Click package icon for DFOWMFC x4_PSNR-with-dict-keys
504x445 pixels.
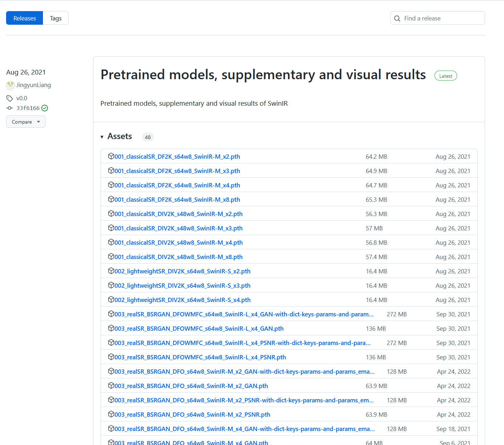click(x=111, y=342)
